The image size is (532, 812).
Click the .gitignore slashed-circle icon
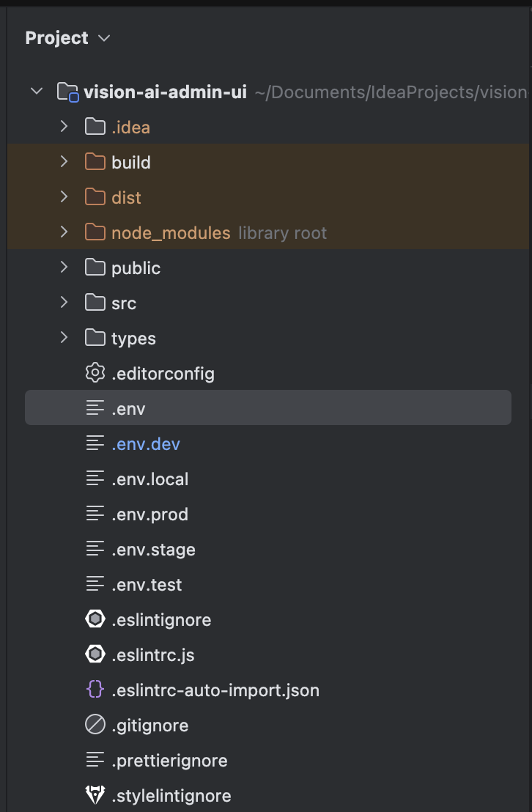[x=95, y=726]
